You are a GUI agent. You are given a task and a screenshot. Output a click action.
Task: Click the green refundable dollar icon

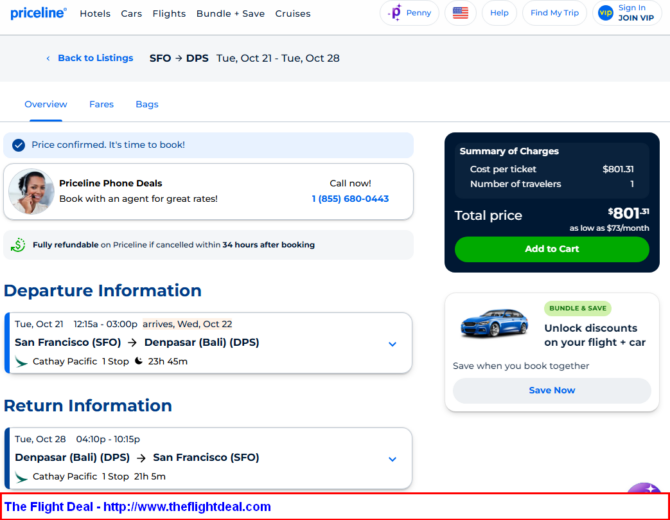(18, 245)
